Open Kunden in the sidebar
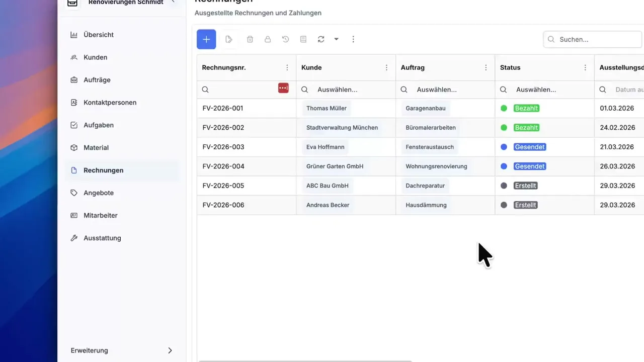 95,57
